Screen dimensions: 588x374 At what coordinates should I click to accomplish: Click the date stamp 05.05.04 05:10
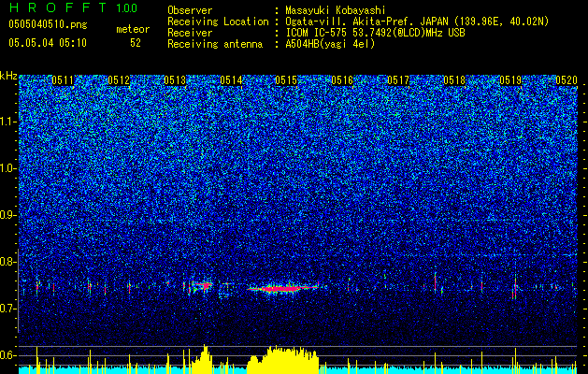(x=48, y=43)
